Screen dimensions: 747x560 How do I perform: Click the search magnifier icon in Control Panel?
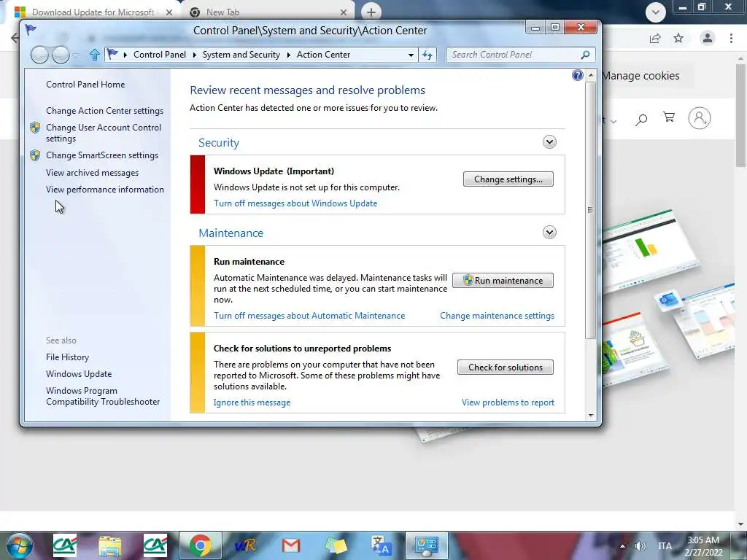pyautogui.click(x=586, y=55)
